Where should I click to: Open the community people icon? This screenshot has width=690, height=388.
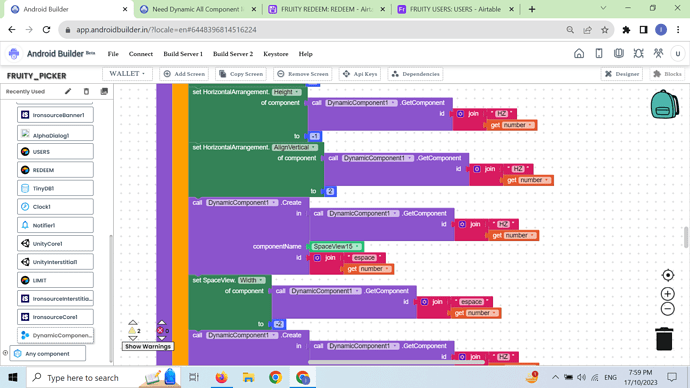click(658, 54)
